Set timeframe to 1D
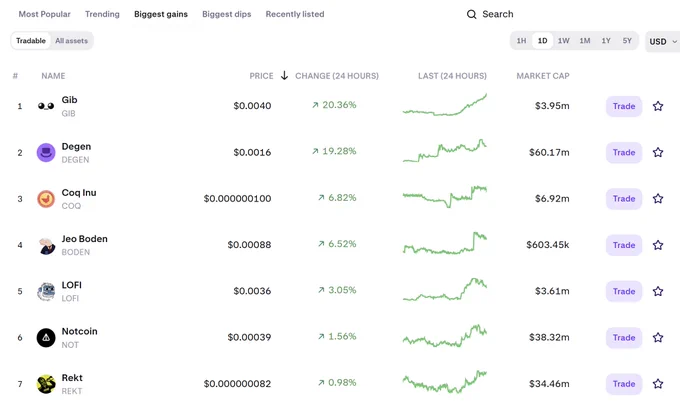The image size is (680, 405). click(543, 41)
